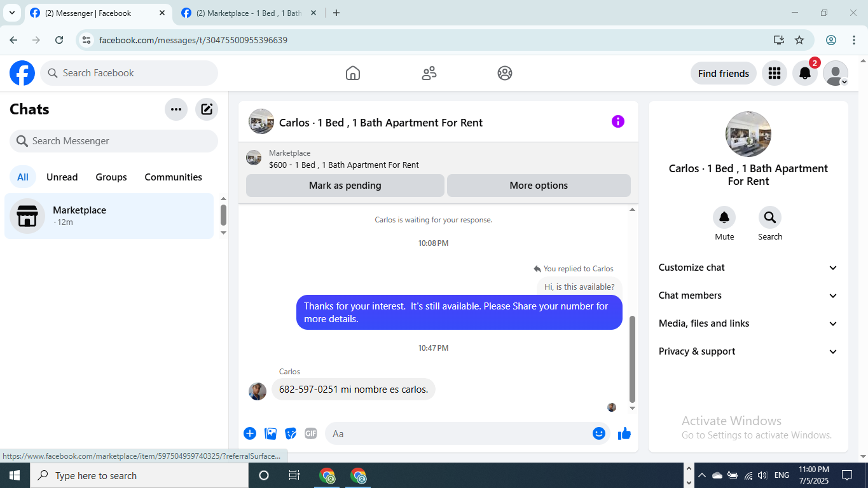Click More options button
The width and height of the screenshot is (868, 488).
(539, 186)
